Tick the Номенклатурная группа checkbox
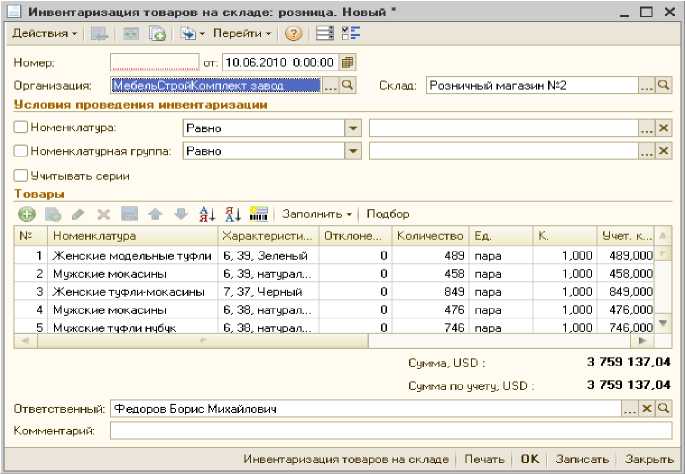Image resolution: width=685 pixels, height=474 pixels. click(x=20, y=151)
